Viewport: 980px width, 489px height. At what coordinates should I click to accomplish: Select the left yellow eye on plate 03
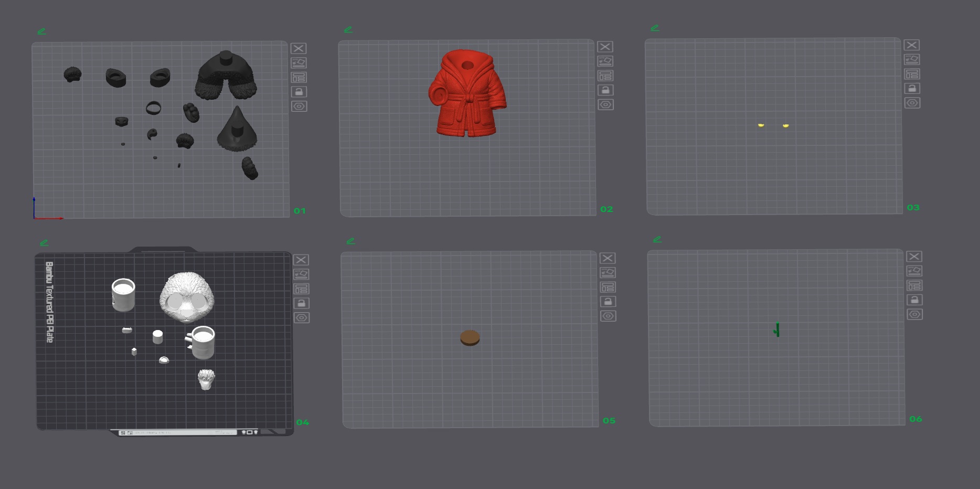[x=761, y=125]
